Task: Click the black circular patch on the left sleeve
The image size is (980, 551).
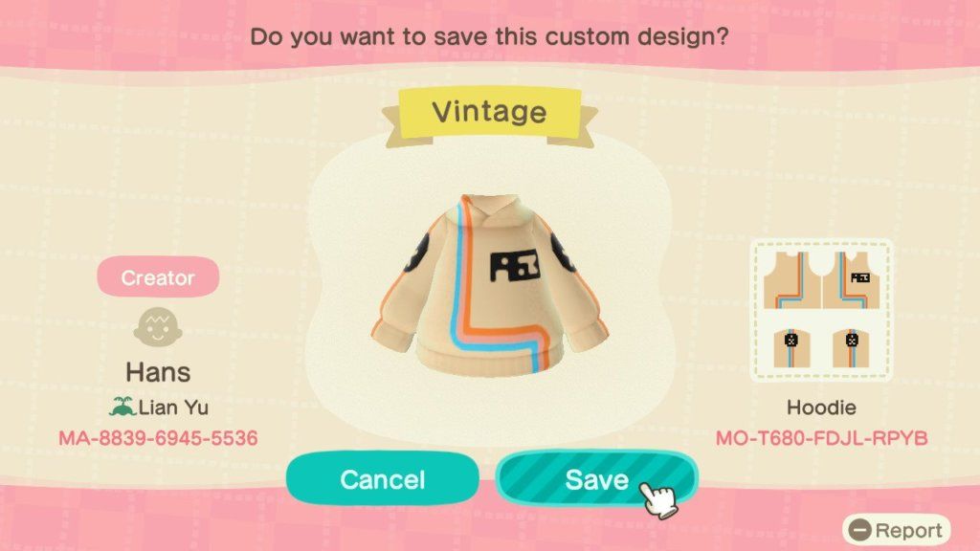Action: coord(415,253)
